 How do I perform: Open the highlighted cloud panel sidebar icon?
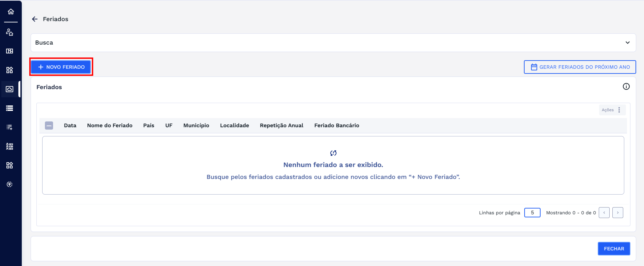tap(10, 89)
